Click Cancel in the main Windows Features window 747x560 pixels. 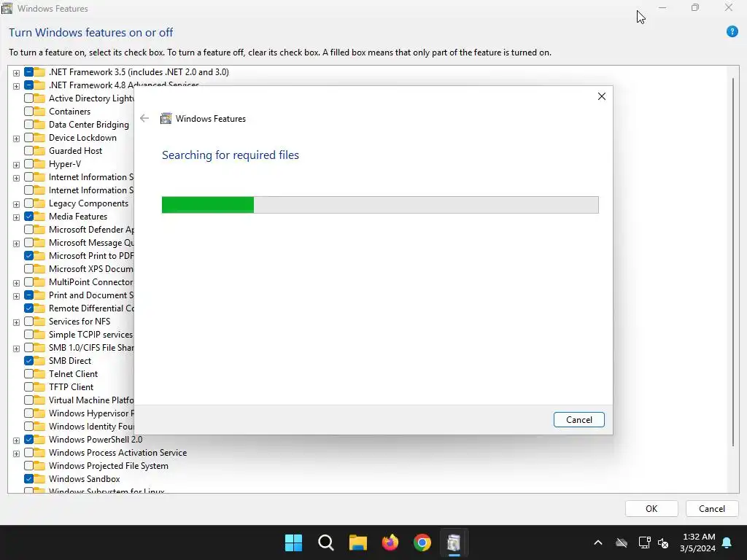712,508
